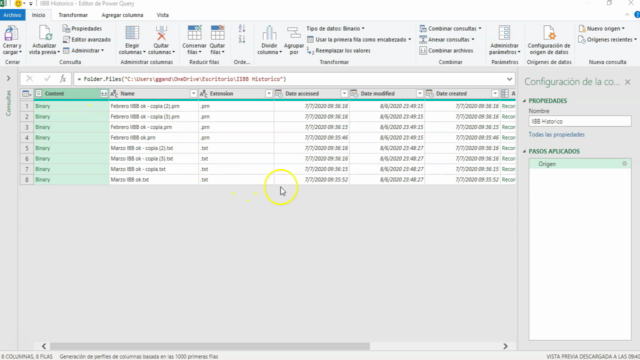Confirm formula with the checkmark icon
Screen dimensions: 640x360
tap(47, 79)
